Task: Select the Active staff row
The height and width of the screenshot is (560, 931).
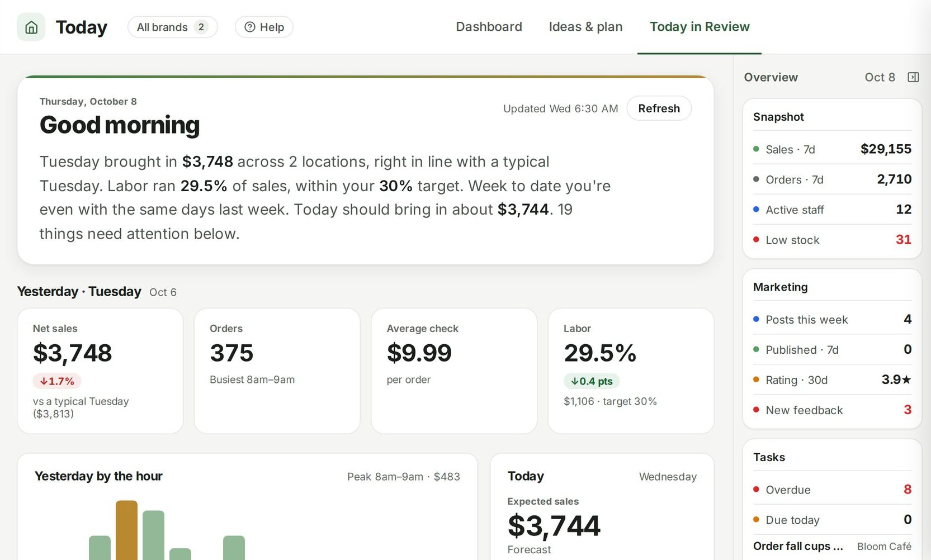Action: coord(832,210)
